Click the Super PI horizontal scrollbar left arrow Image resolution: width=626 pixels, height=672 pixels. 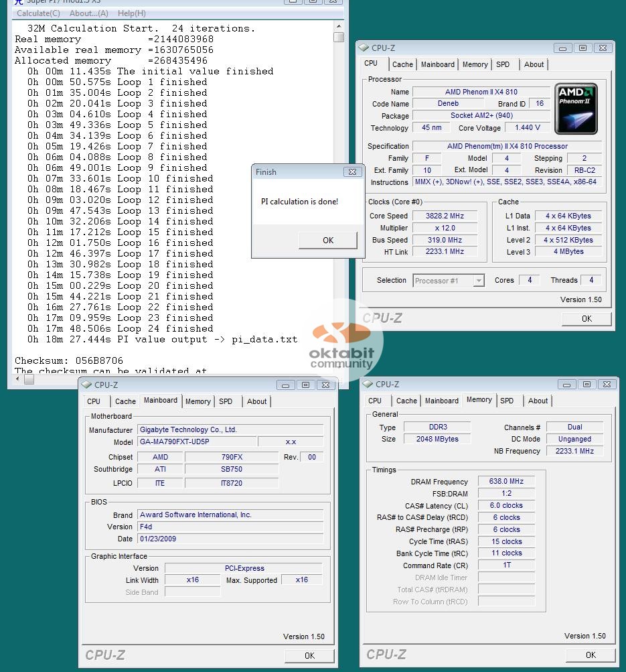click(17, 379)
